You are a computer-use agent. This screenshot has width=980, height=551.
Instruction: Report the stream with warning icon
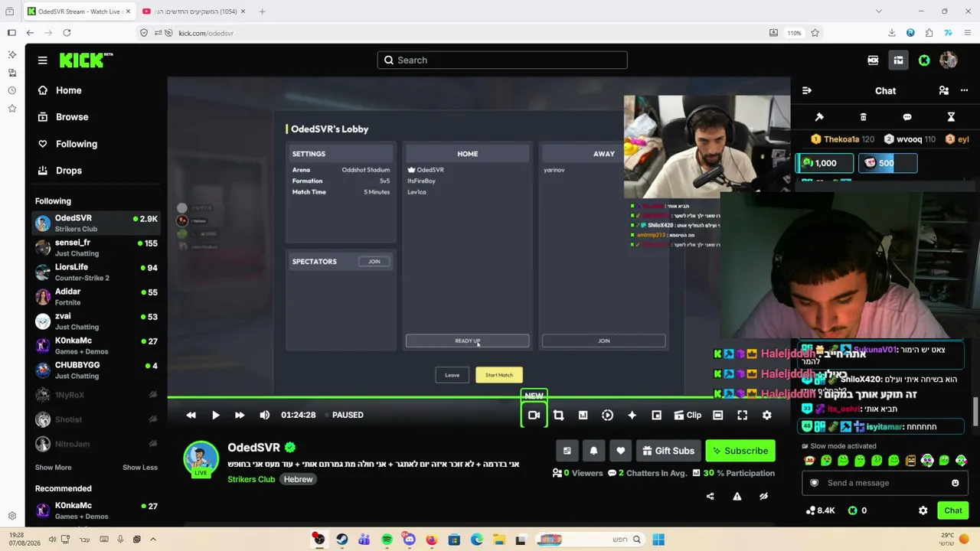tap(737, 496)
